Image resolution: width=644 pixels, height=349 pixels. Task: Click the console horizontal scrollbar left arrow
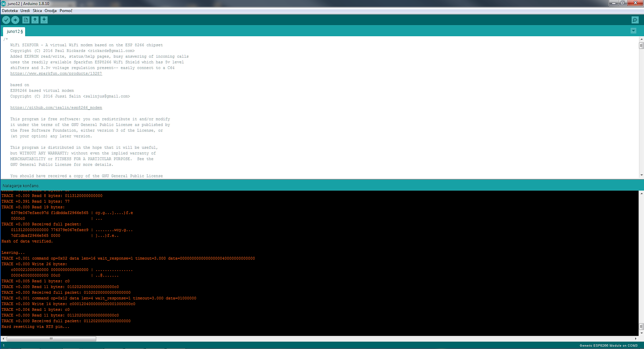pyautogui.click(x=3, y=339)
